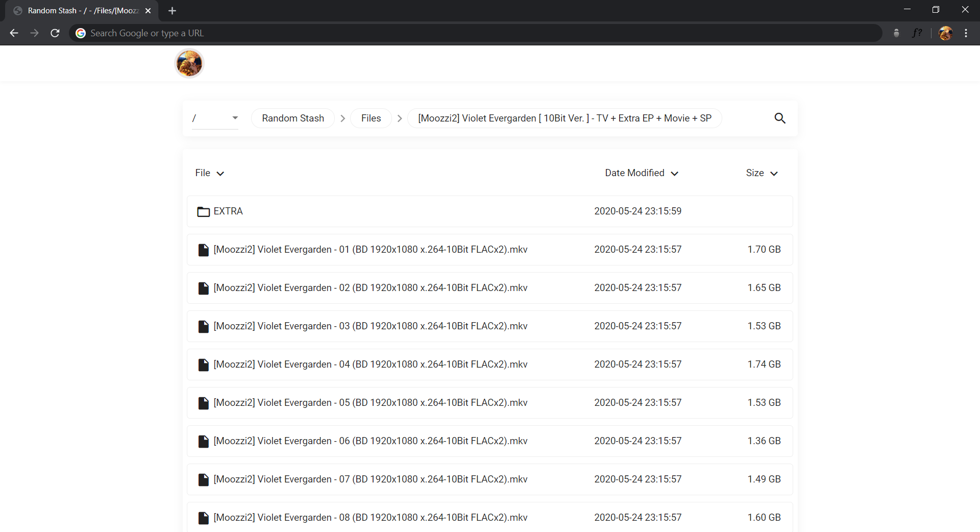The height and width of the screenshot is (532, 980).
Task: Close the Random Stash tab
Action: pos(148,11)
